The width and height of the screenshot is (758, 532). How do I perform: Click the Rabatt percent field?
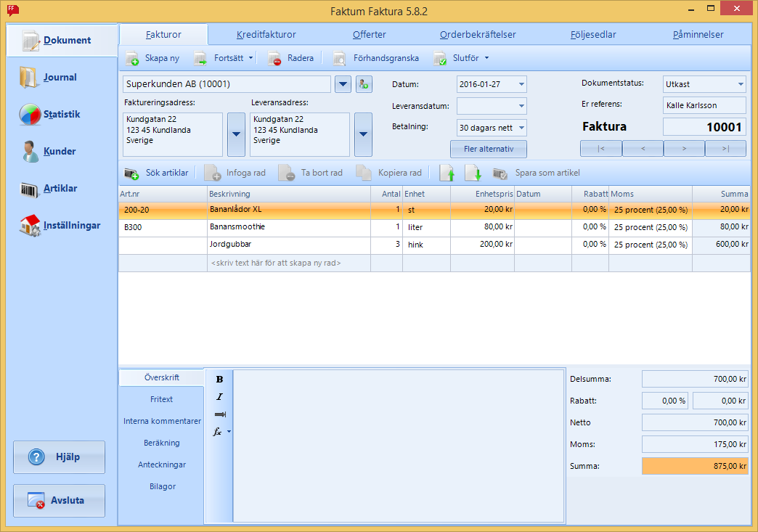click(664, 401)
